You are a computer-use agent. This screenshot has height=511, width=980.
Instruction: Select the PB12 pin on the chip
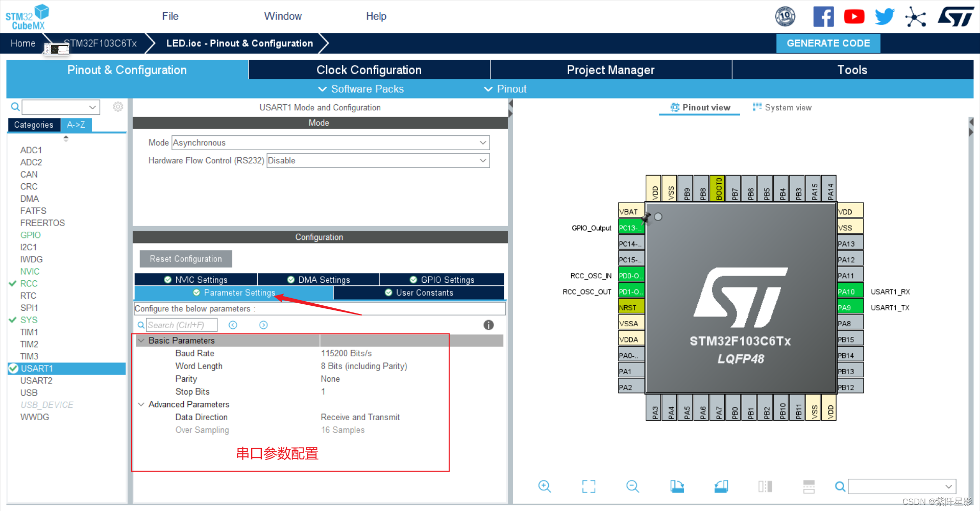coord(850,387)
